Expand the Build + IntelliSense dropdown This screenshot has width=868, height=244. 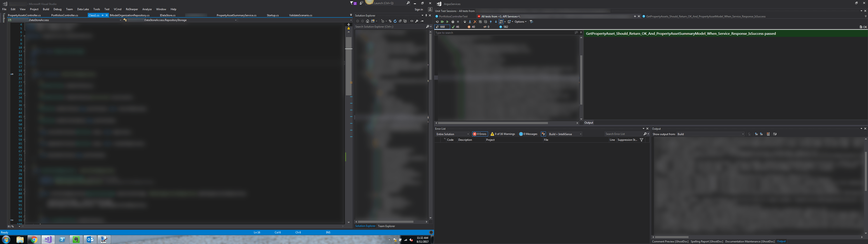(x=565, y=134)
